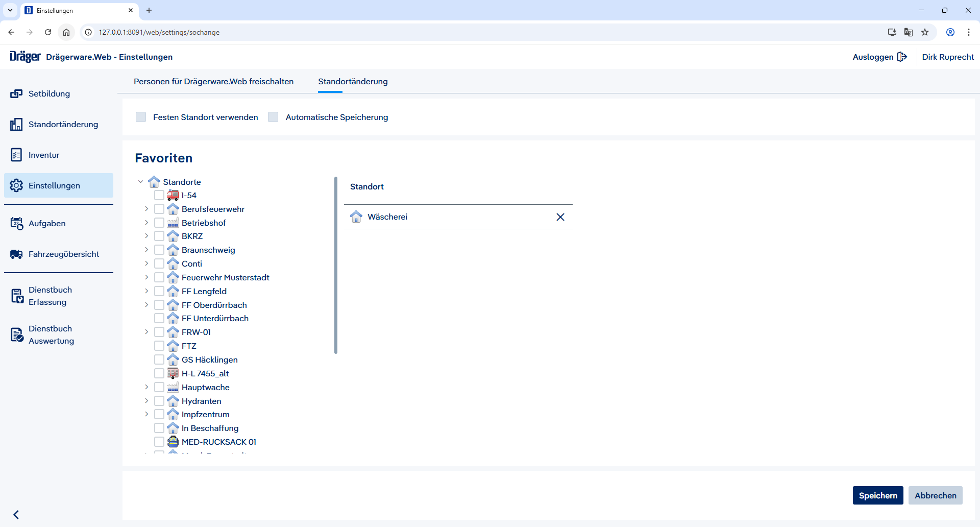Collapse the Standorte root node
Viewport: 980px width, 527px height.
coord(140,182)
